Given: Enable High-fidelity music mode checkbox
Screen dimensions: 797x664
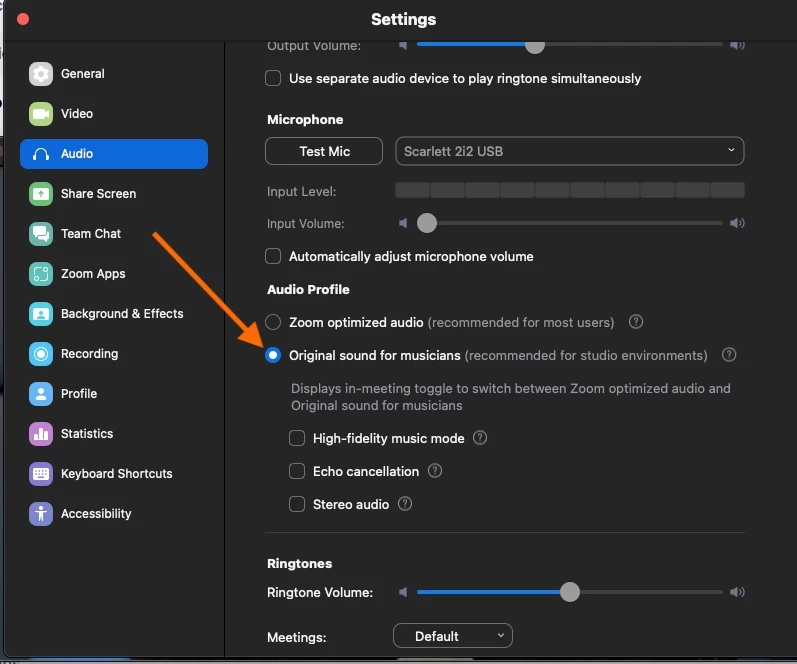Looking at the screenshot, I should click(x=297, y=438).
